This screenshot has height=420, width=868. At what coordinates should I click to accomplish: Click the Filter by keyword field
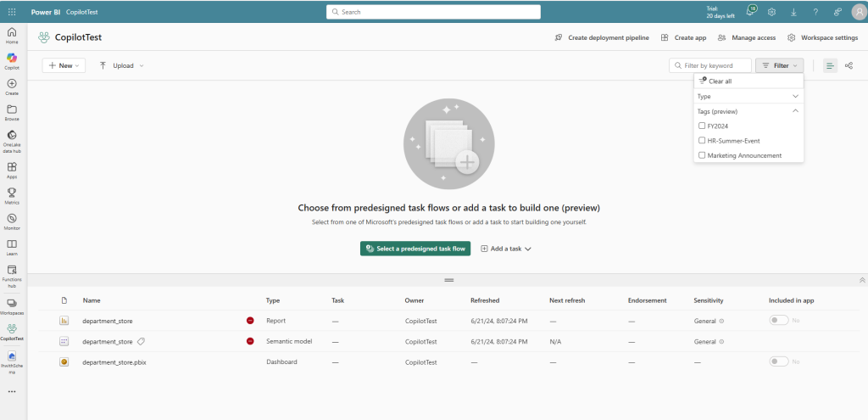click(710, 65)
